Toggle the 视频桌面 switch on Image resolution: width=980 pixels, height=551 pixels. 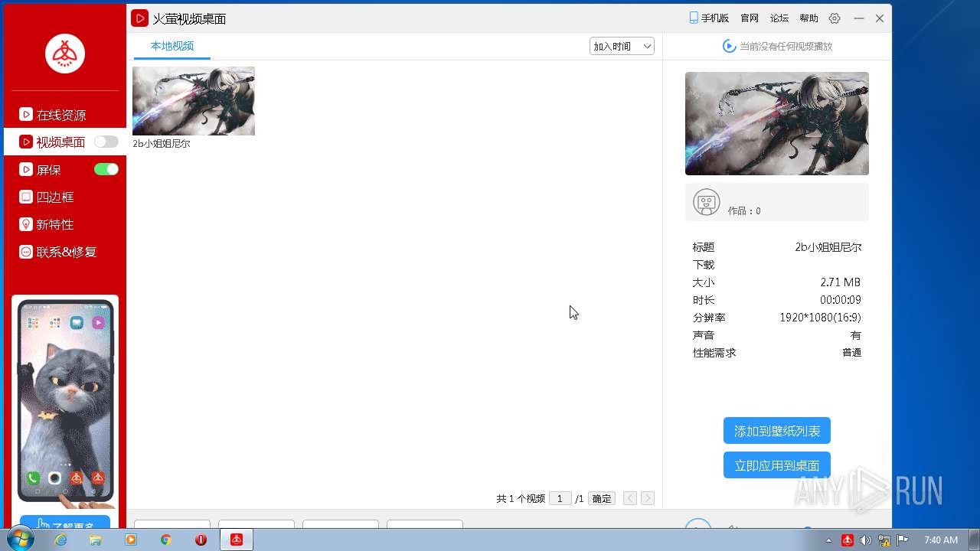106,142
